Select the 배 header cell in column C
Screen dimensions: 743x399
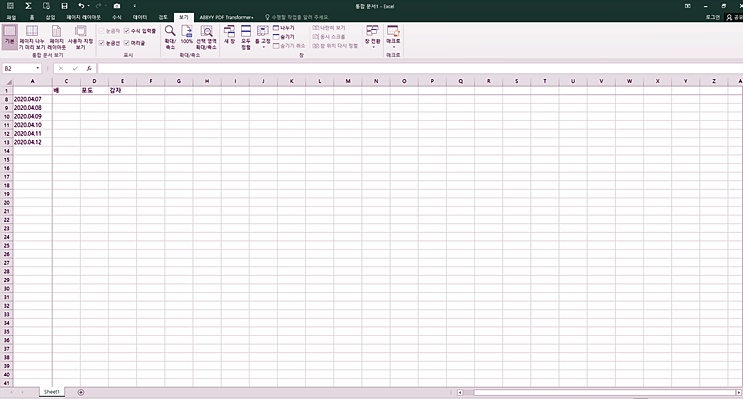tap(66, 90)
